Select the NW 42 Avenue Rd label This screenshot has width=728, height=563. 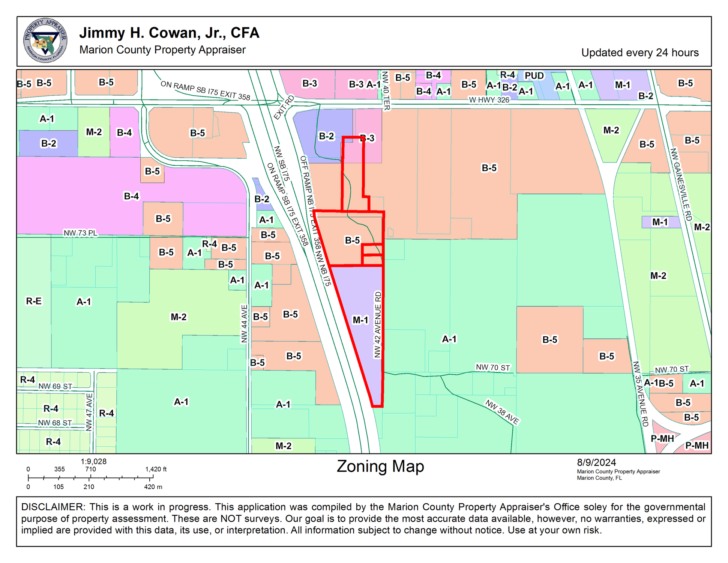pos(378,325)
